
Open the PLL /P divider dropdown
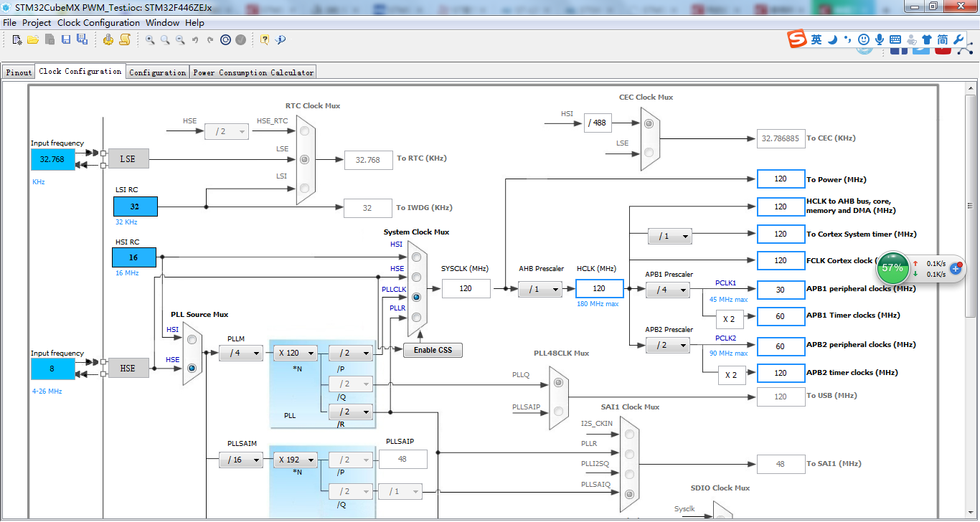coord(351,353)
